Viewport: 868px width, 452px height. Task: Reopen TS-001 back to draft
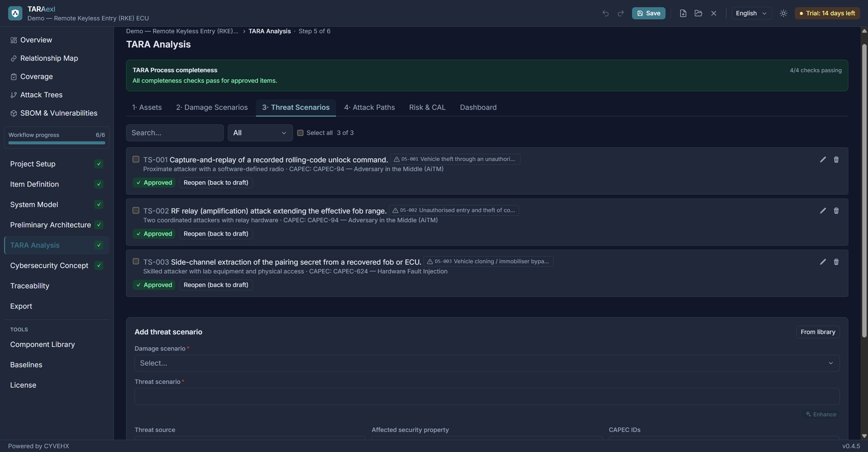pyautogui.click(x=216, y=183)
